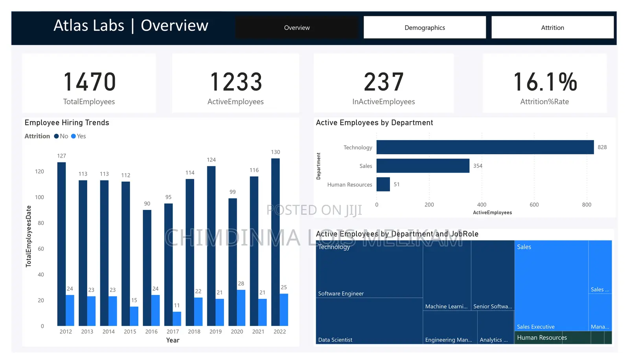The height and width of the screenshot is (364, 629).
Task: Click the 2021 No-attrition bar labeled 116
Action: tap(254, 251)
